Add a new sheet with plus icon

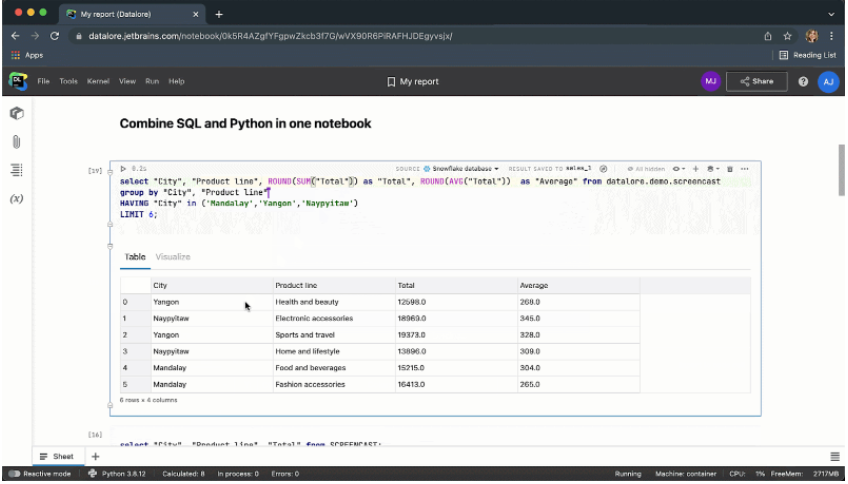[96, 456]
